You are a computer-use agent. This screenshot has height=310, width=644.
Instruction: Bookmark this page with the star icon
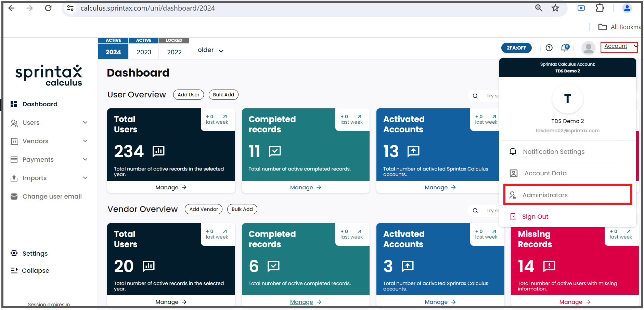click(555, 8)
